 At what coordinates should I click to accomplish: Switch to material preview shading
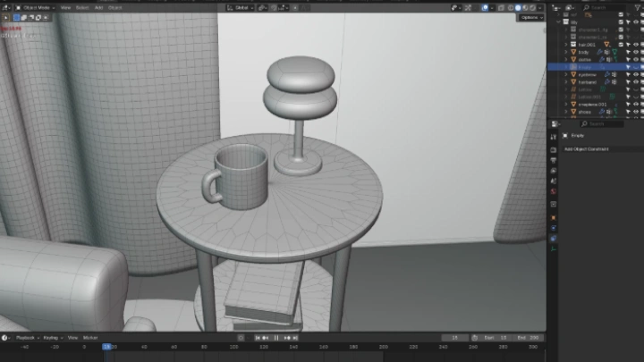525,7
